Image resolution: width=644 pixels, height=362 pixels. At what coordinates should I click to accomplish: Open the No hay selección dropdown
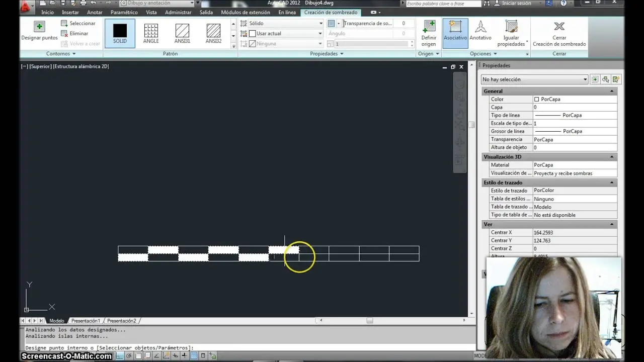[x=534, y=79]
